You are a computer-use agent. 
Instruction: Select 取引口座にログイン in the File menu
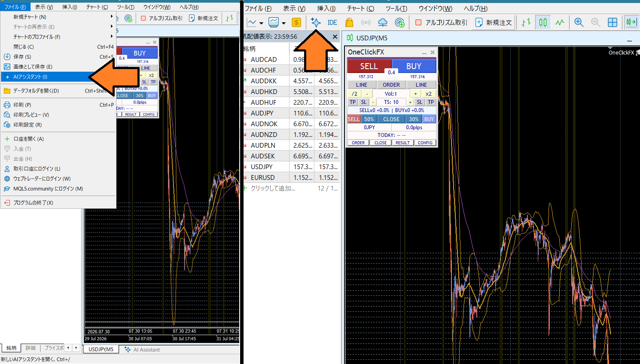58,169
